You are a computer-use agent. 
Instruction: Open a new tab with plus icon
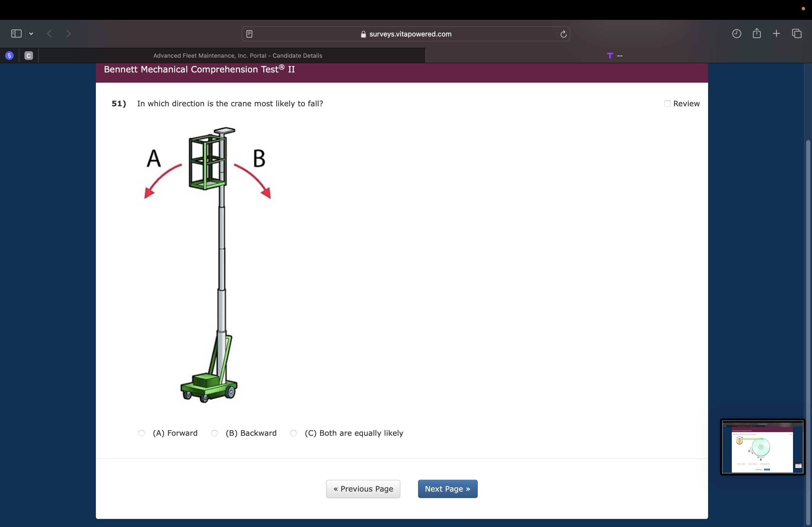click(x=776, y=33)
